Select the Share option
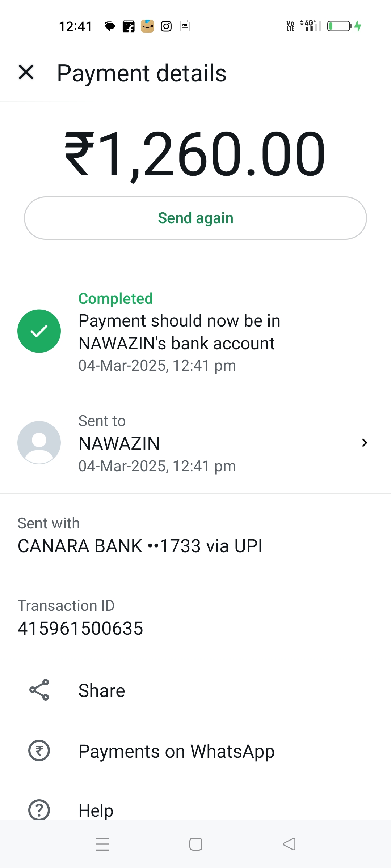This screenshot has width=391, height=868. point(102,690)
